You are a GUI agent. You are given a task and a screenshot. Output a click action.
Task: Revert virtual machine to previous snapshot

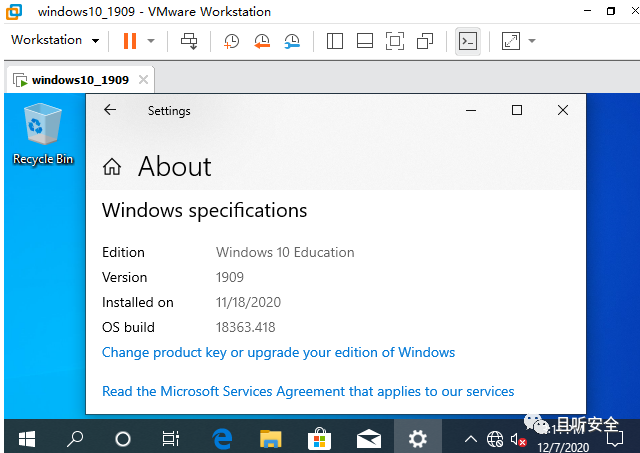[262, 41]
